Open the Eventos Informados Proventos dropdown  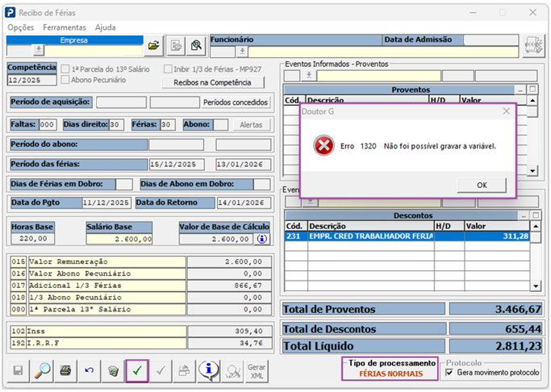point(307,76)
